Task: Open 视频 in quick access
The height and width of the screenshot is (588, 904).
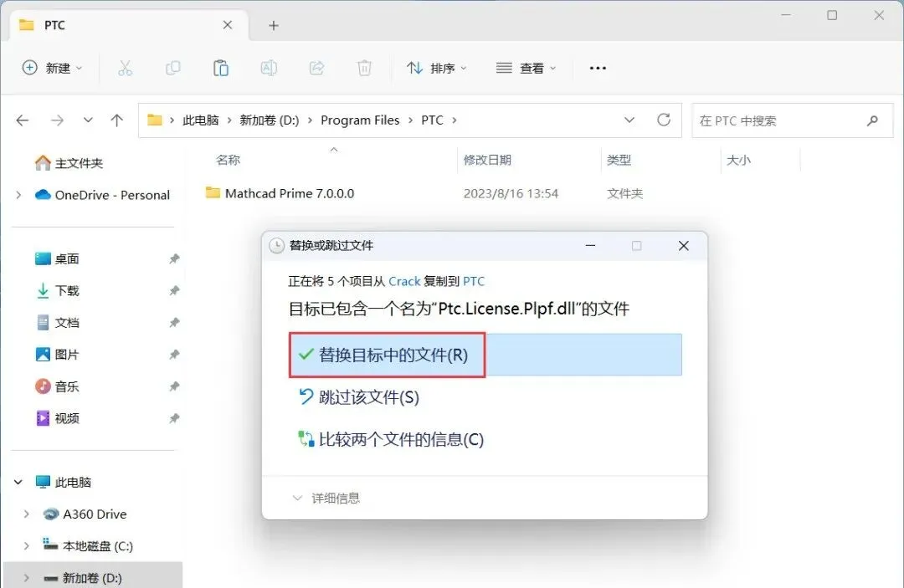Action: point(58,418)
